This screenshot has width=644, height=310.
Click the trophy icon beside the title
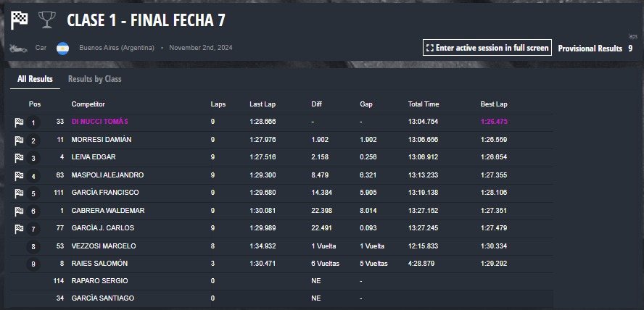pos(47,20)
